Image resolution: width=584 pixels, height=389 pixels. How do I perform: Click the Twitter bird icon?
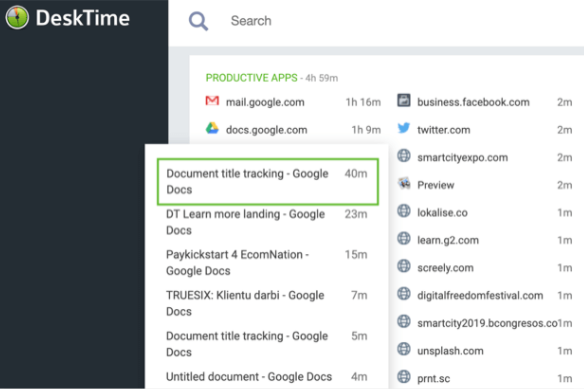pyautogui.click(x=404, y=128)
